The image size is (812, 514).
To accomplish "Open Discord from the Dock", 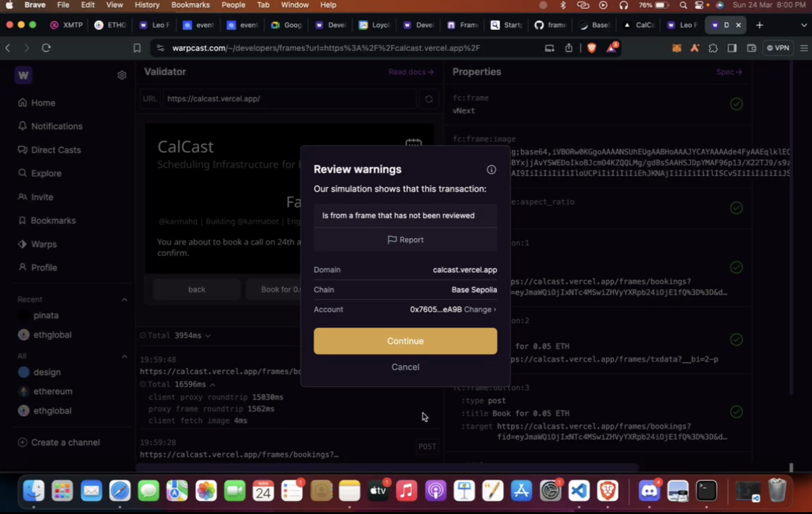I will point(649,491).
